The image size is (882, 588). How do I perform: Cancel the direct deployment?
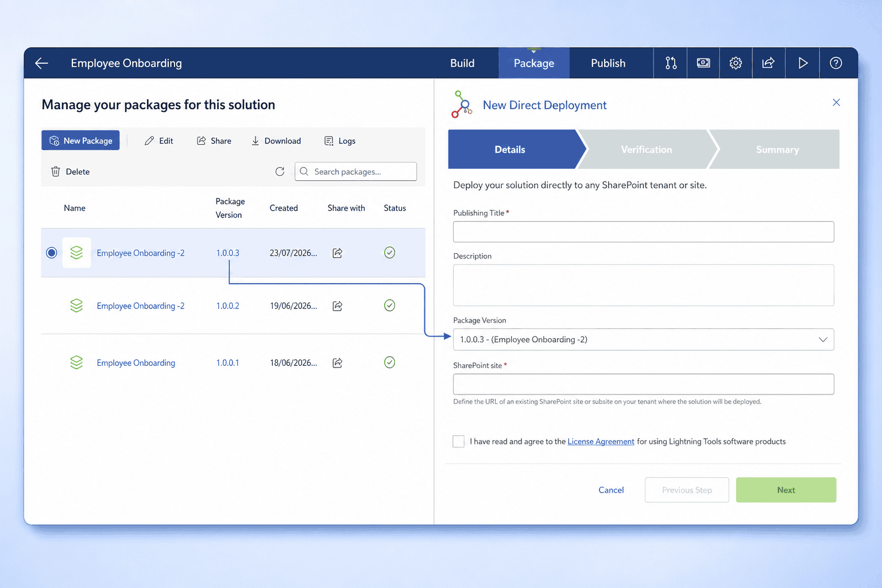(611, 490)
